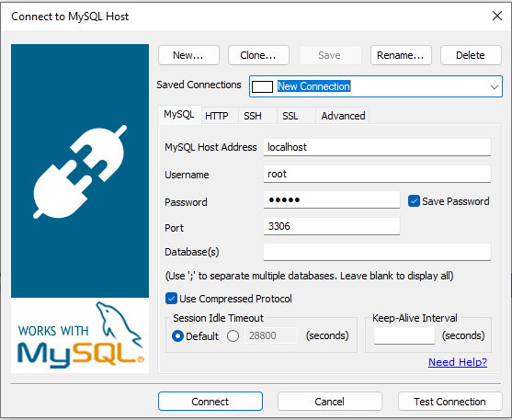The height and width of the screenshot is (420, 512).
Task: Click the Connect button
Action: (210, 402)
